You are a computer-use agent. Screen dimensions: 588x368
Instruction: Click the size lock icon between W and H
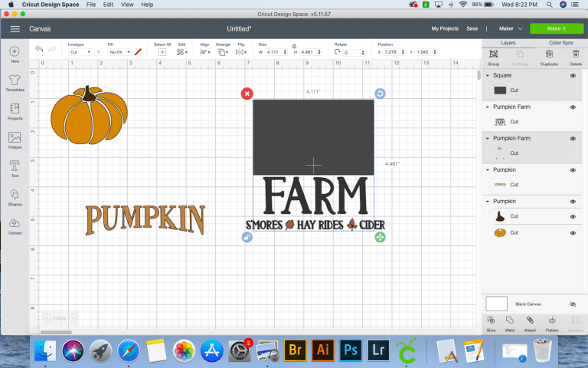294,46
